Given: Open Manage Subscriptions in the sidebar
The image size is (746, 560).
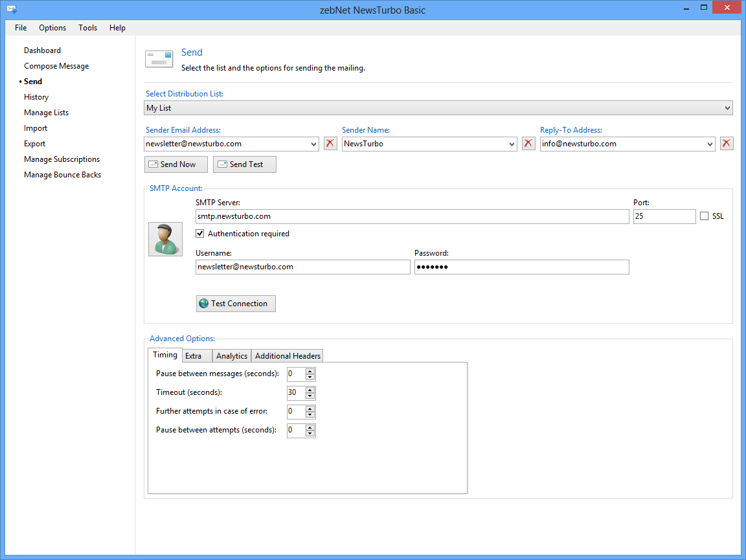Looking at the screenshot, I should point(62,159).
